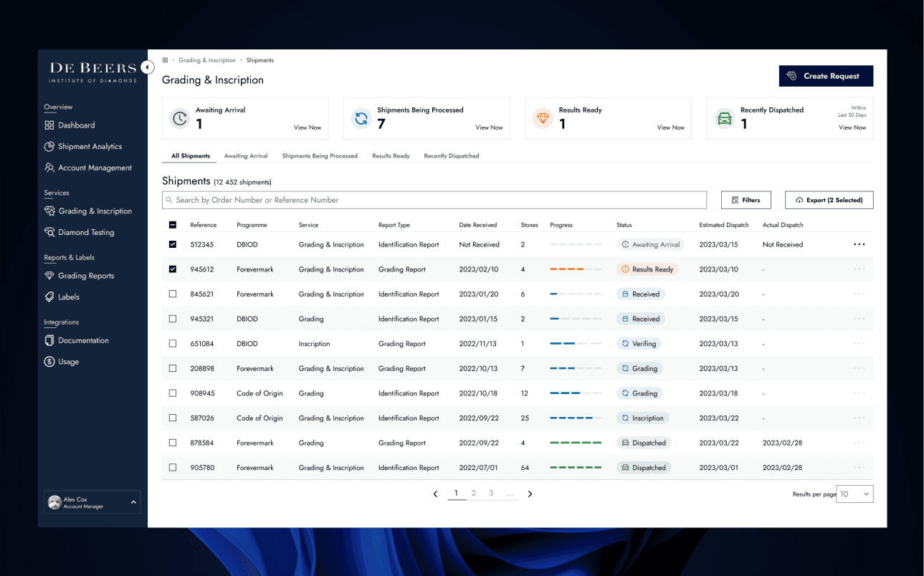
Task: Uncheck shipment 512345 checkbox
Action: point(173,244)
